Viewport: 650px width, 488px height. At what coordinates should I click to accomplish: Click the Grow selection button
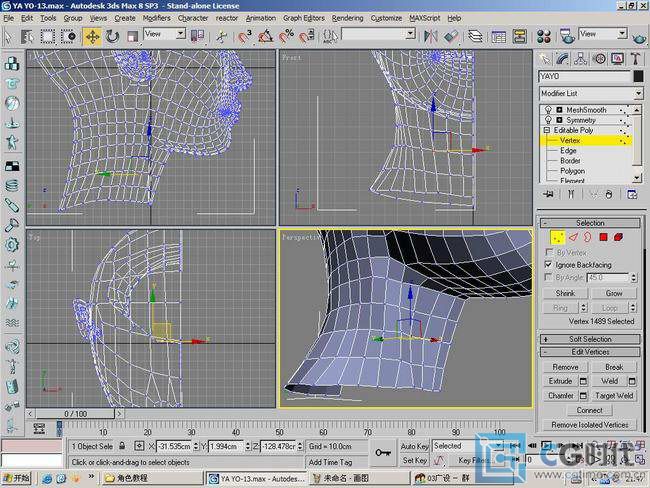click(x=614, y=293)
